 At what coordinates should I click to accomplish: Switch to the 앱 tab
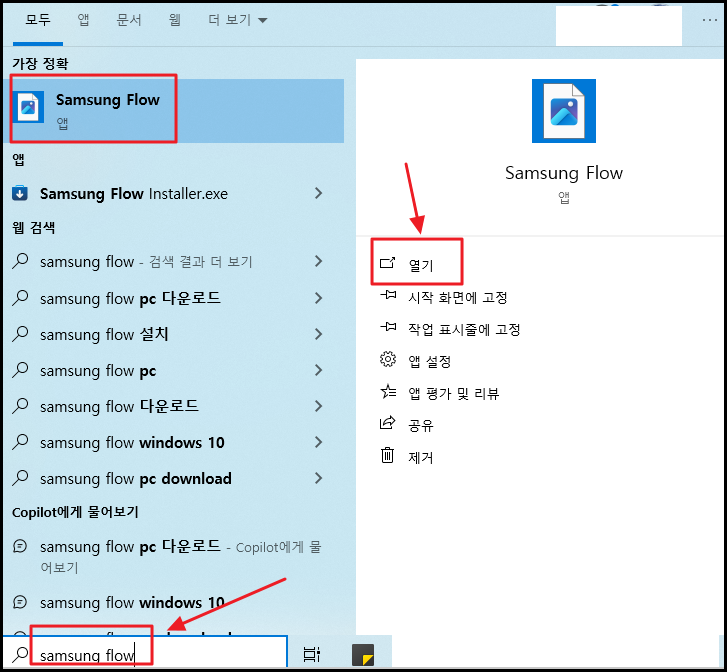point(83,19)
